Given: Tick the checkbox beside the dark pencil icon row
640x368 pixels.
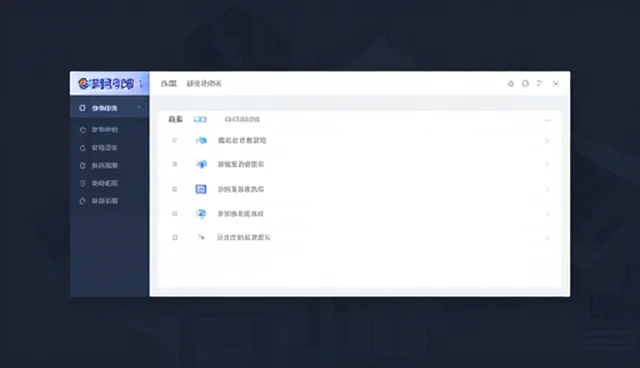Looking at the screenshot, I should [175, 237].
